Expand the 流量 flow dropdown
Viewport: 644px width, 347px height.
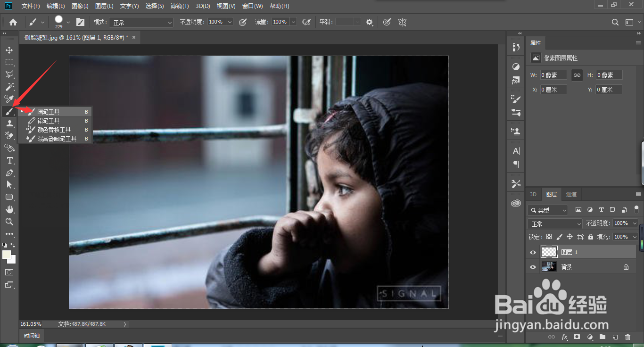coord(293,22)
